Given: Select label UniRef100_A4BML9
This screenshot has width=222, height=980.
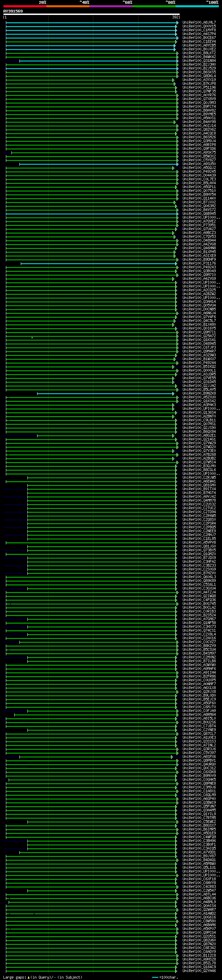Looking at the screenshot, I should click(199, 902).
